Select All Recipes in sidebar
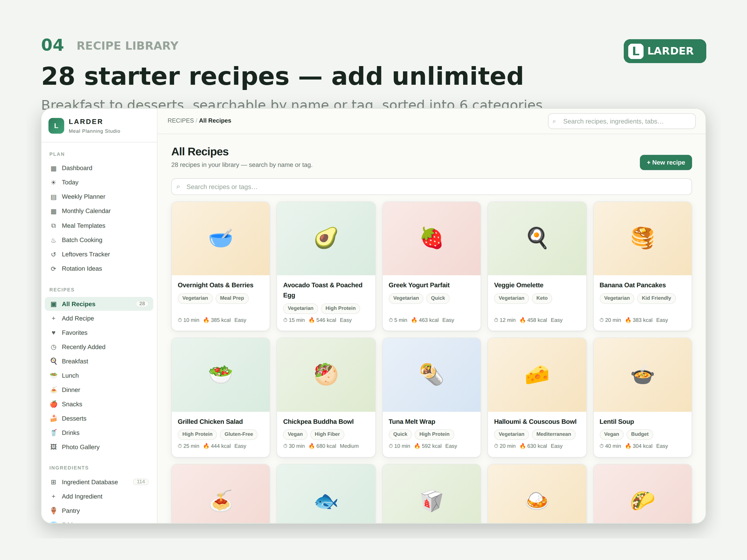Image resolution: width=747 pixels, height=560 pixels. (99, 304)
